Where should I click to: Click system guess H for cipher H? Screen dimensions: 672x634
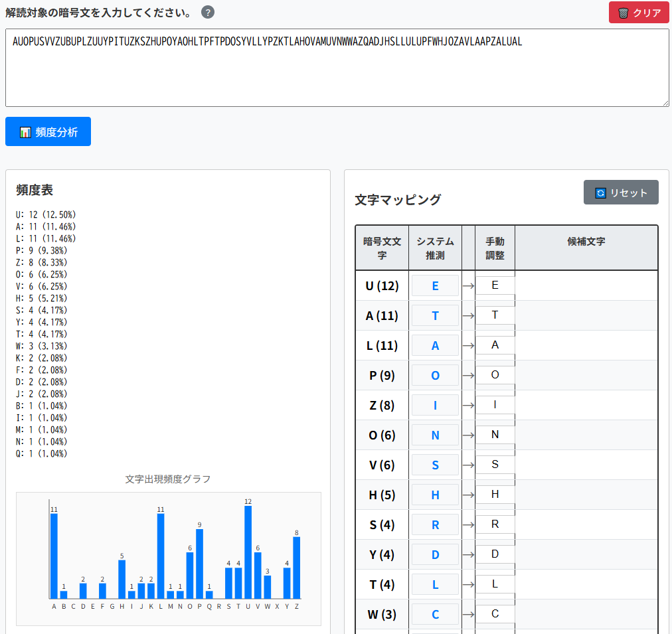[x=435, y=495]
